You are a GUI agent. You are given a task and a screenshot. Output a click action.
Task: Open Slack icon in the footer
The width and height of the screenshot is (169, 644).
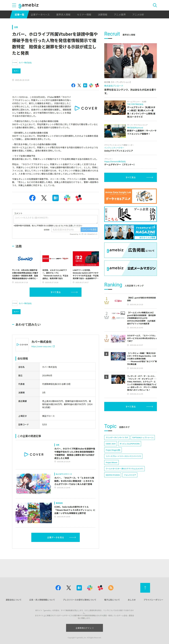[x=90, y=588]
